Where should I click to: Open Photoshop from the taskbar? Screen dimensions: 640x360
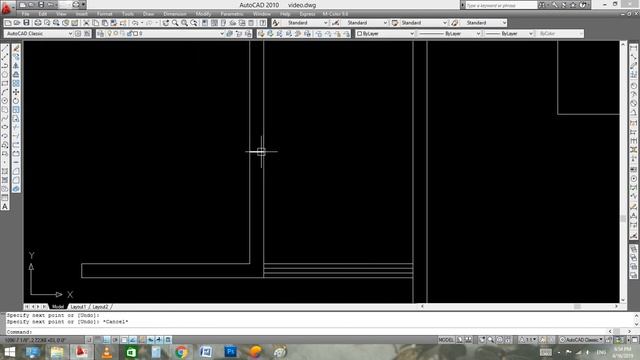(231, 352)
